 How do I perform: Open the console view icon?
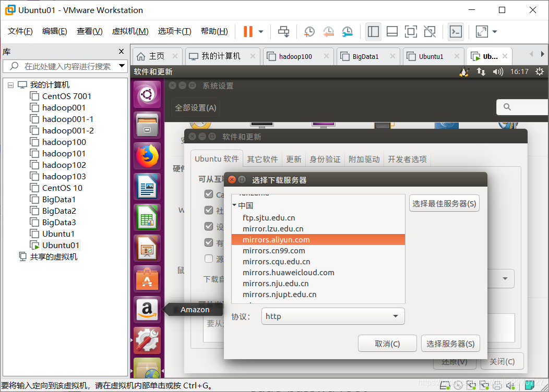(456, 31)
